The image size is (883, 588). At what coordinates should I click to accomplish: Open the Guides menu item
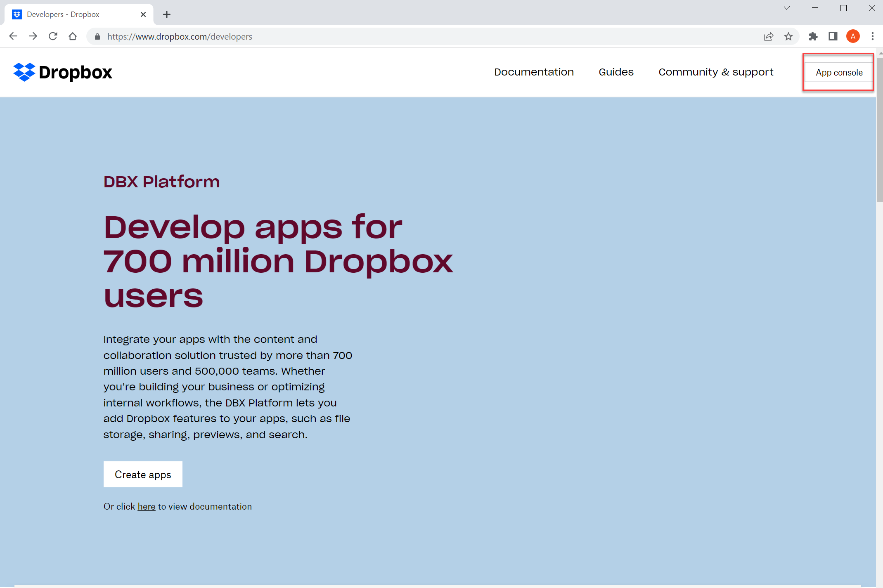[x=616, y=72]
